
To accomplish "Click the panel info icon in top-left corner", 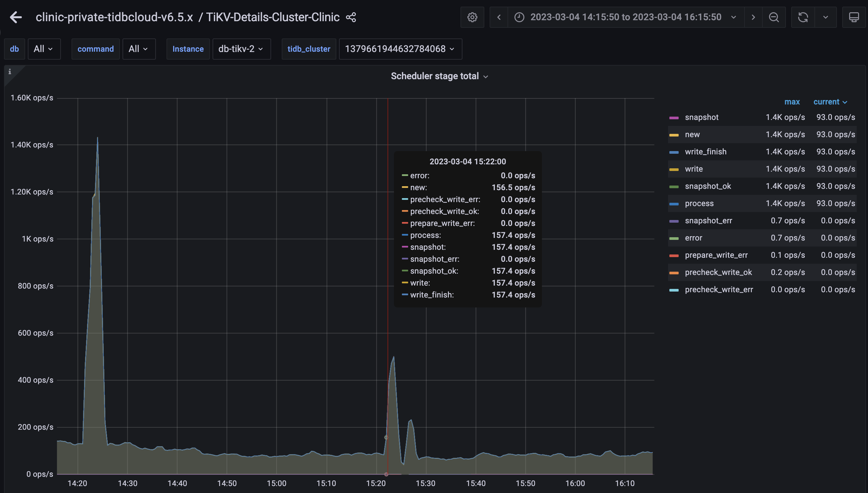I will pyautogui.click(x=10, y=72).
